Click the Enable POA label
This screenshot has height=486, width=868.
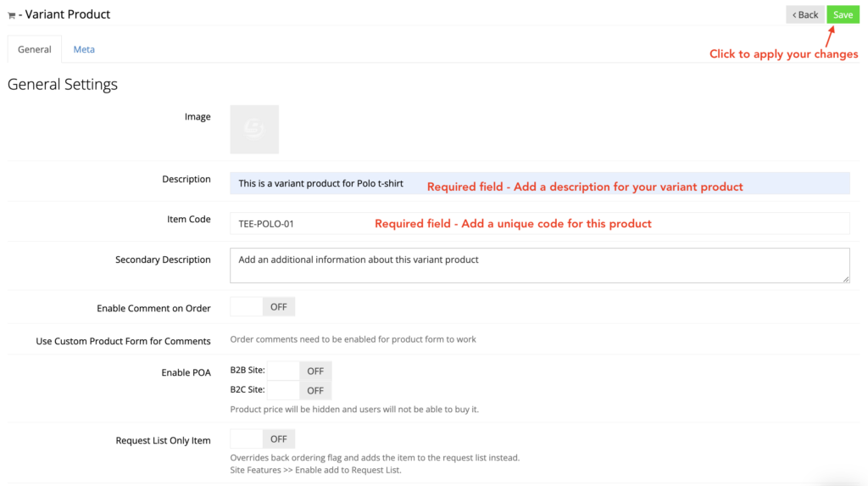pos(186,372)
